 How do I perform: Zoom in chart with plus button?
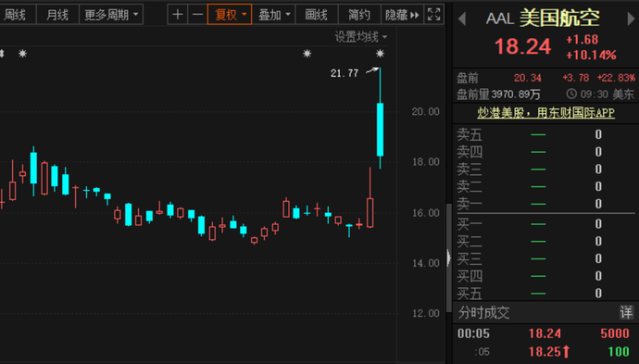[177, 15]
